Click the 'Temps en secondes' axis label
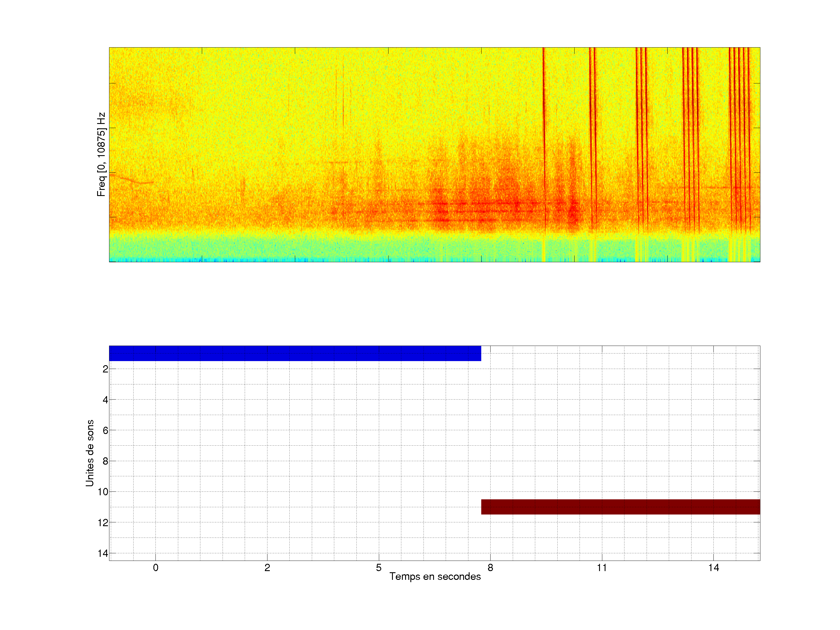This screenshot has height=630, width=840. (x=435, y=576)
